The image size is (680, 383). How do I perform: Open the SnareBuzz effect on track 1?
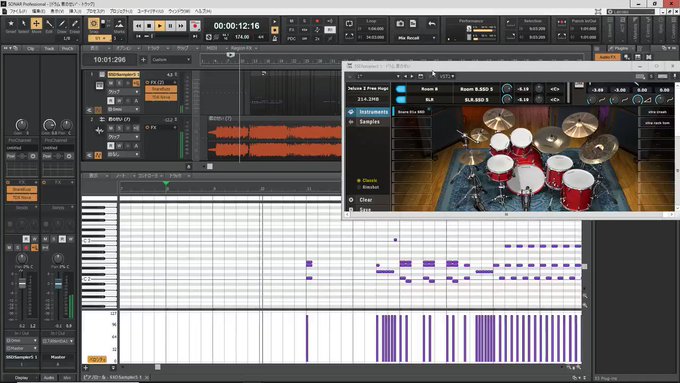pyautogui.click(x=161, y=89)
